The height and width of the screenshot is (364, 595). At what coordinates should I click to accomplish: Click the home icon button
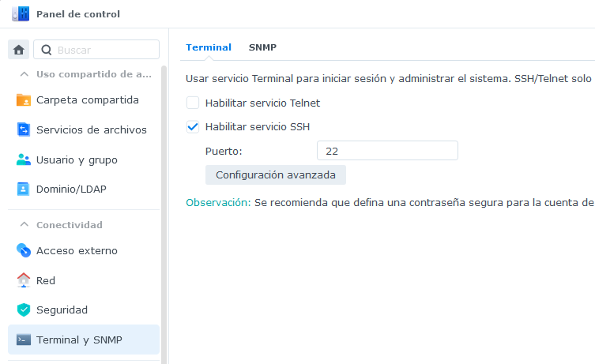19,50
